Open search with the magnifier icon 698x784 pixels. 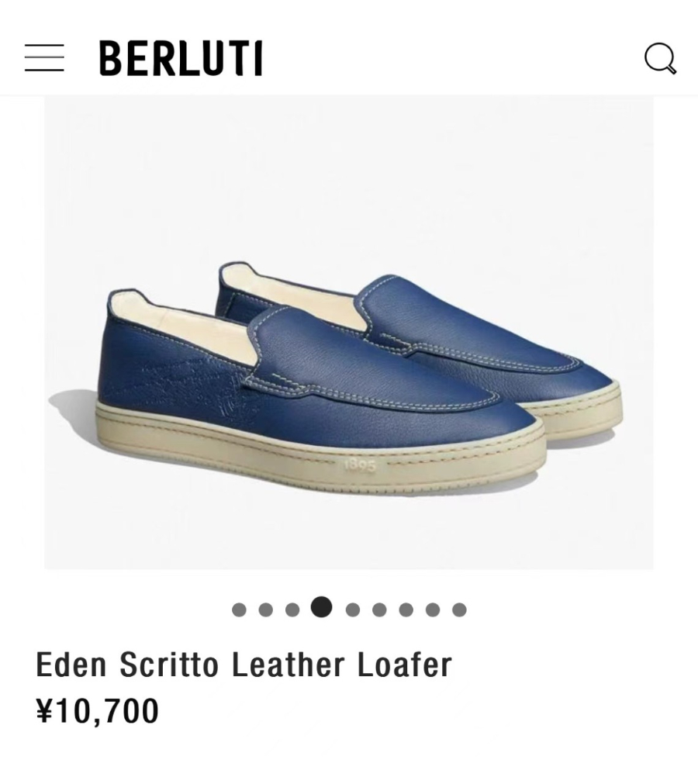[660, 58]
